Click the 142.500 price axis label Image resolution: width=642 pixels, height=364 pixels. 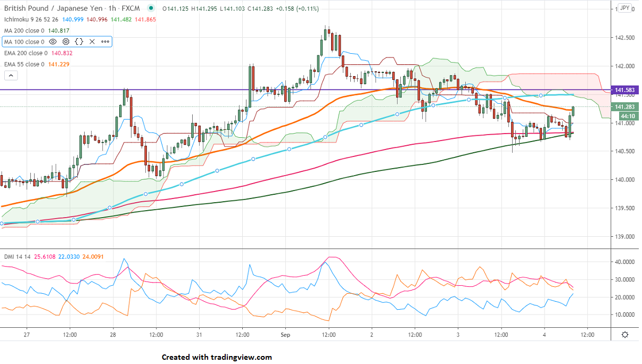(625, 38)
